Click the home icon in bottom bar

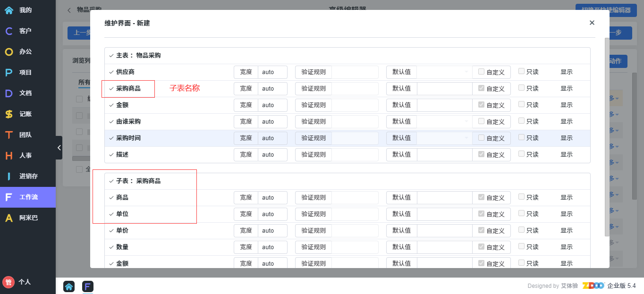[69, 286]
